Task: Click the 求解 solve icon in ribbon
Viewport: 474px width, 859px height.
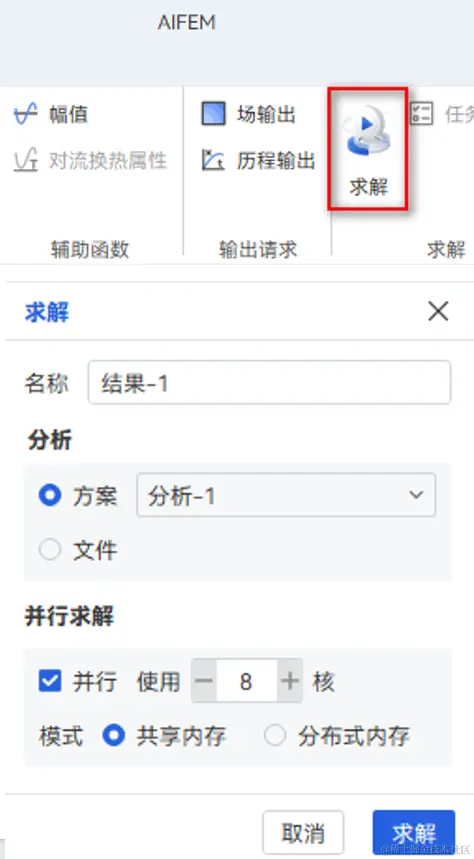Action: tap(368, 149)
